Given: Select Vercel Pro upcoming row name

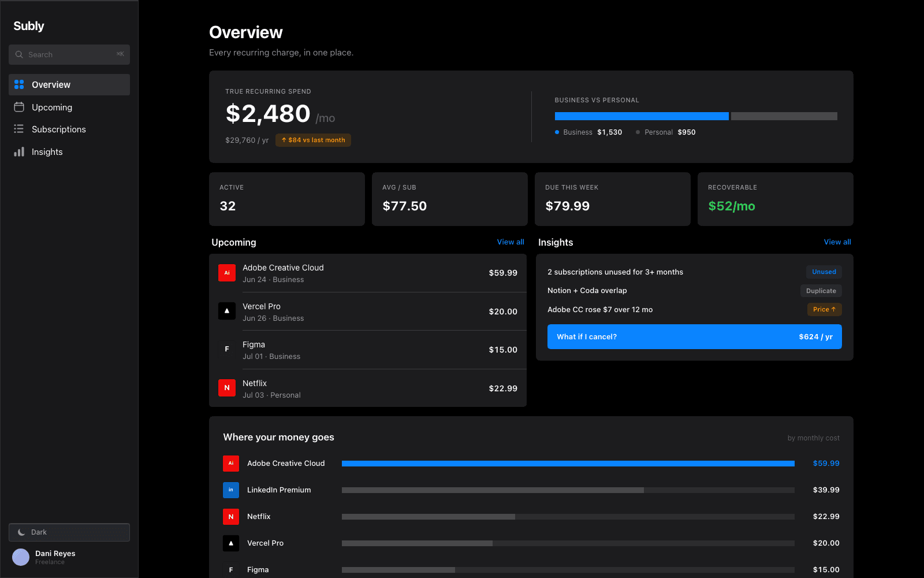Looking at the screenshot, I should [262, 306].
